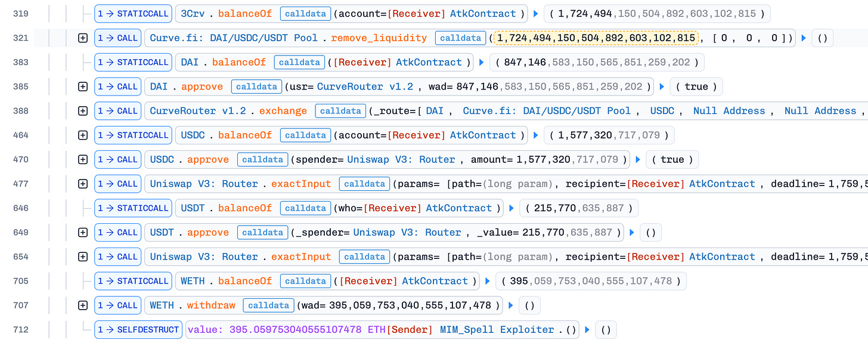Open Curve.fi DAI/USDC/USDT Pool link on line 321
This screenshot has width=868, height=349.
click(x=234, y=38)
